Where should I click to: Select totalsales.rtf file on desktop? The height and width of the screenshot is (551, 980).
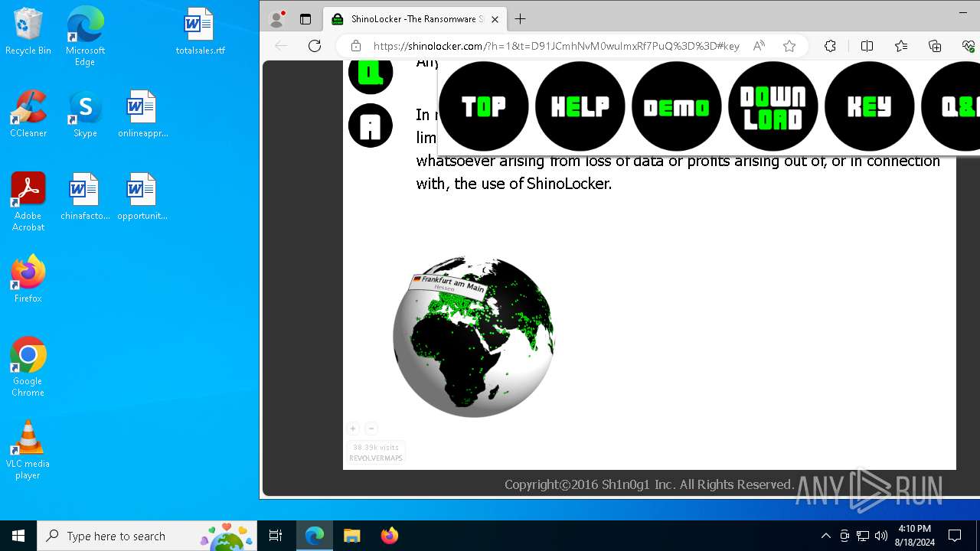coord(200,32)
